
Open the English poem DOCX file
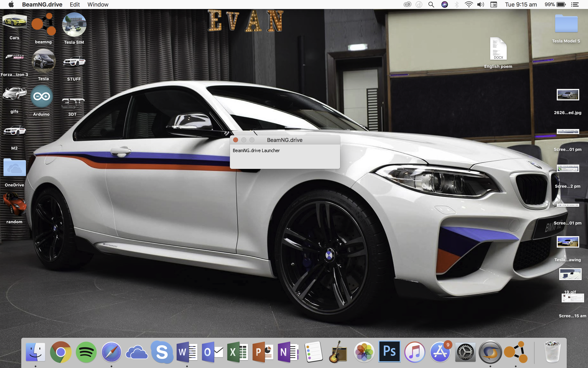point(498,49)
